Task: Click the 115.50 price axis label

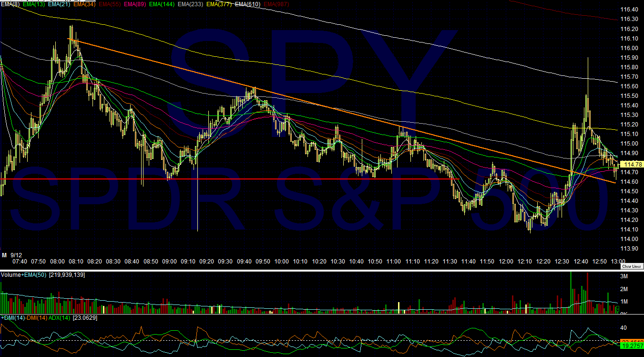Action: point(630,95)
